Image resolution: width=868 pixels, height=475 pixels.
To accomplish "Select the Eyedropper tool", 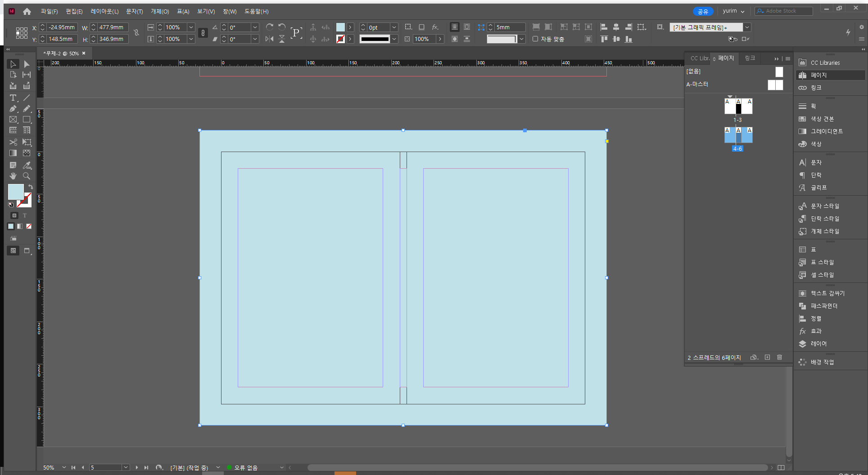I will [27, 165].
